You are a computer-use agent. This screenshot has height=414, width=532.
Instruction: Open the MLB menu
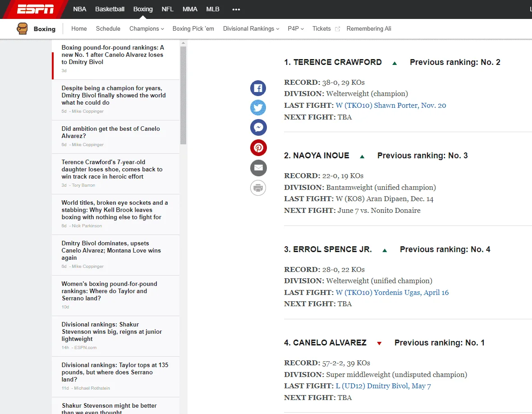click(213, 9)
